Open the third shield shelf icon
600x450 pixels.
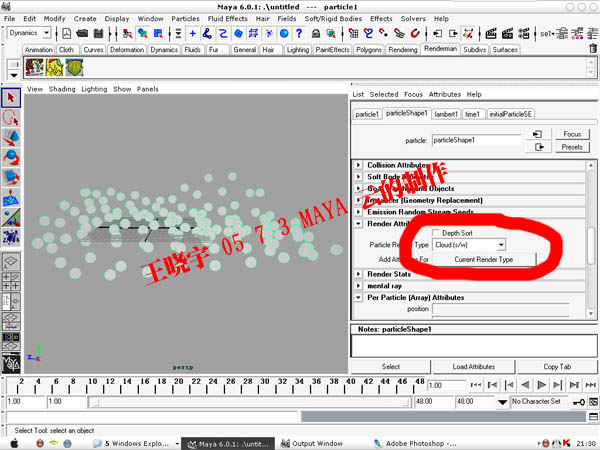pos(74,67)
